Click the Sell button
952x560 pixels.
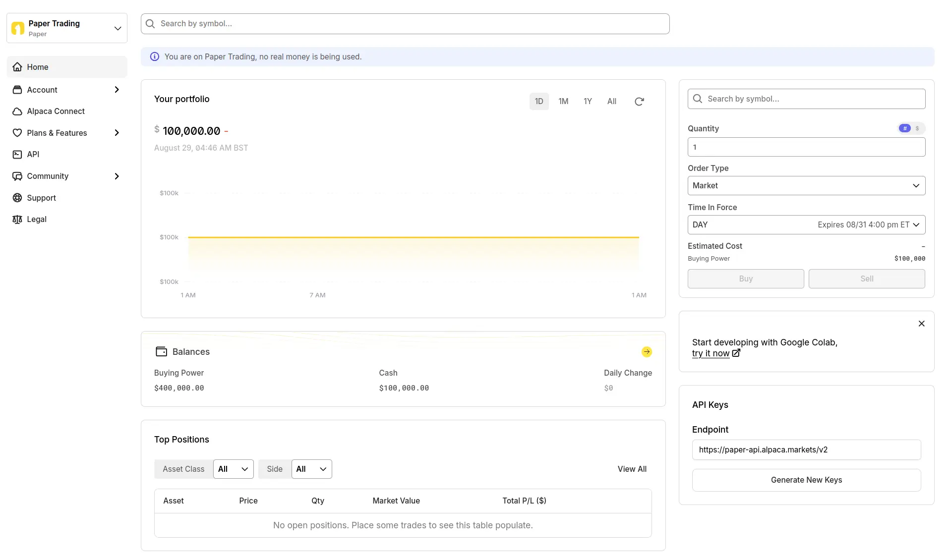tap(867, 279)
